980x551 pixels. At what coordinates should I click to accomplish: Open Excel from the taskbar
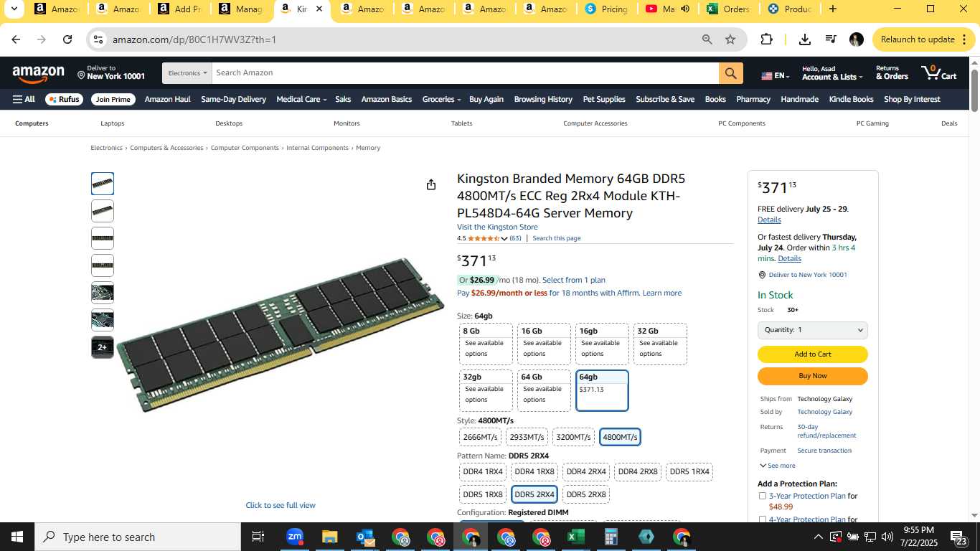tap(575, 537)
